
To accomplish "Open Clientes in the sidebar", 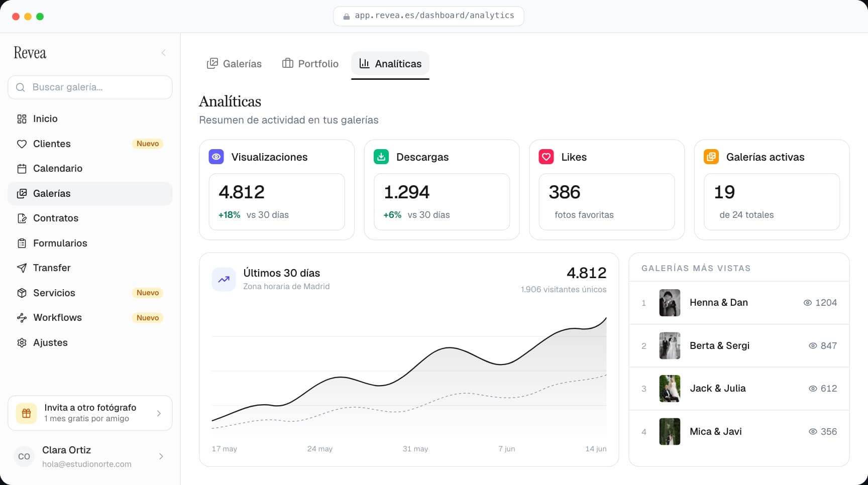I will (x=90, y=144).
